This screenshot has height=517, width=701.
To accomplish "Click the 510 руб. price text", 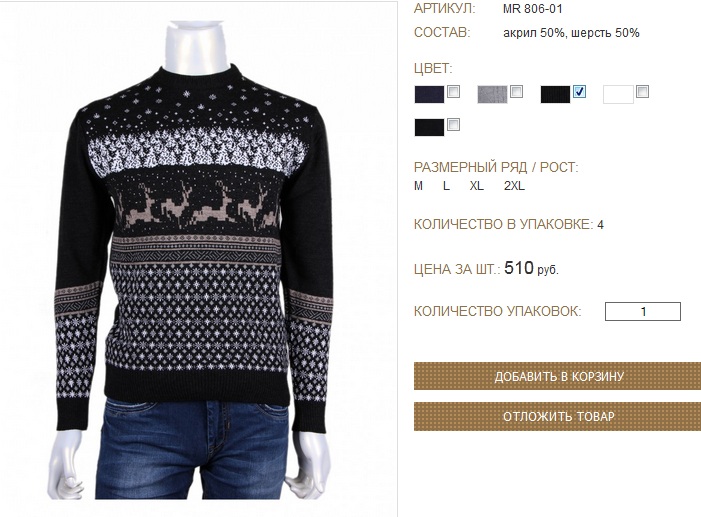I will 531,268.
